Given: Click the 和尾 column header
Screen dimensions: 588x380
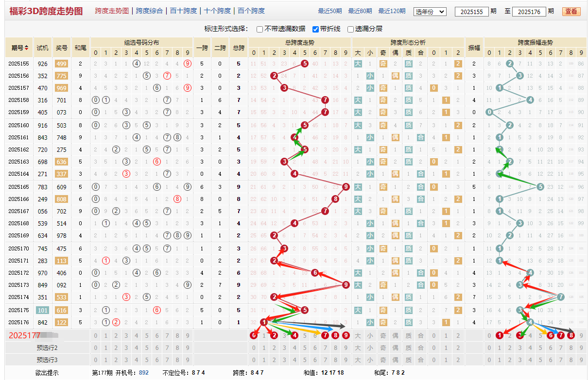Looking at the screenshot, I should pos(80,48).
